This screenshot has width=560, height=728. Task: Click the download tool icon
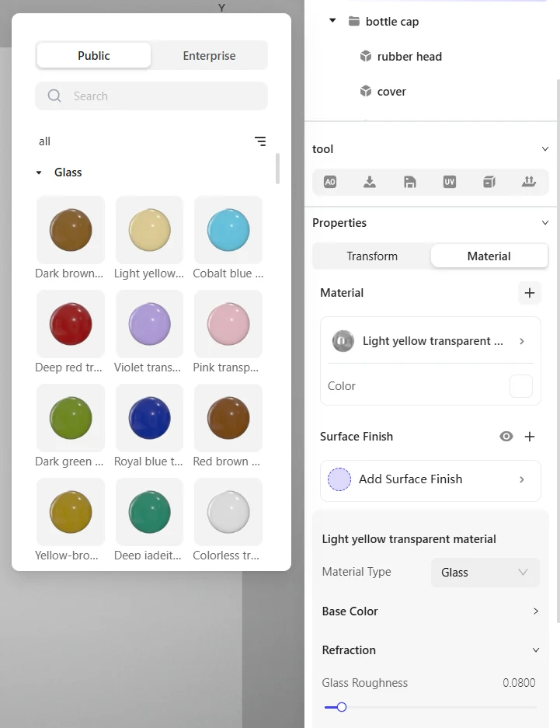[370, 182]
